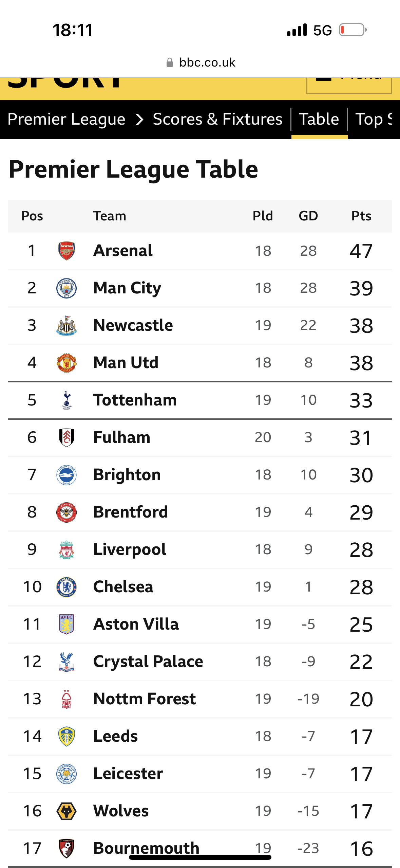Open the Premier League section link
This screenshot has height=868, width=400.
pos(66,120)
